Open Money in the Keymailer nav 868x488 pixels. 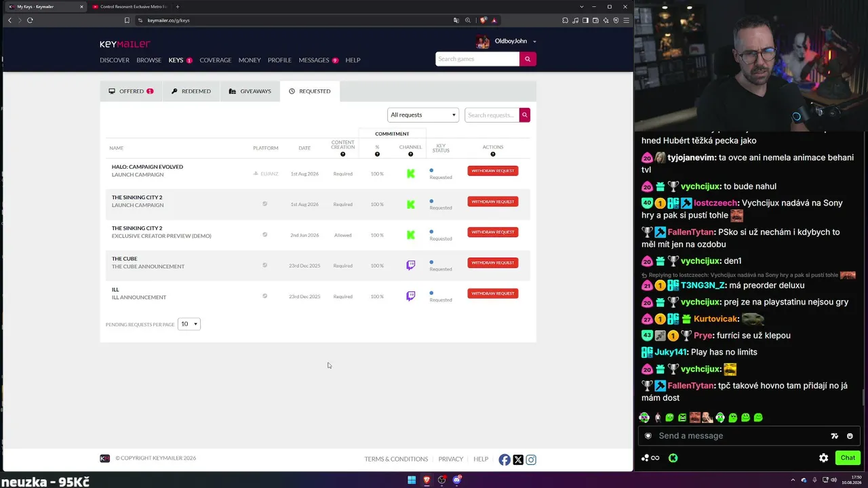point(250,60)
